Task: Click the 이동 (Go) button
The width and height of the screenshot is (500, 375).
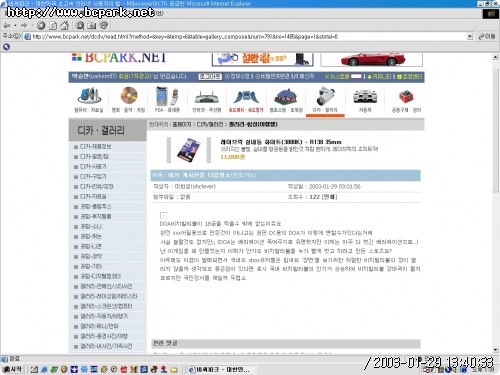Action: pyautogui.click(x=487, y=36)
